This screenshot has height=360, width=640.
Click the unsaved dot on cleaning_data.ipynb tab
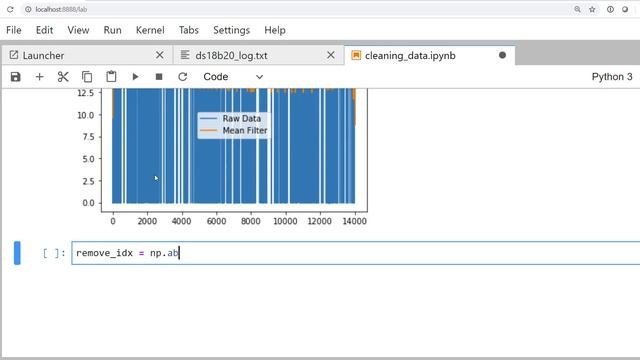pyautogui.click(x=502, y=55)
